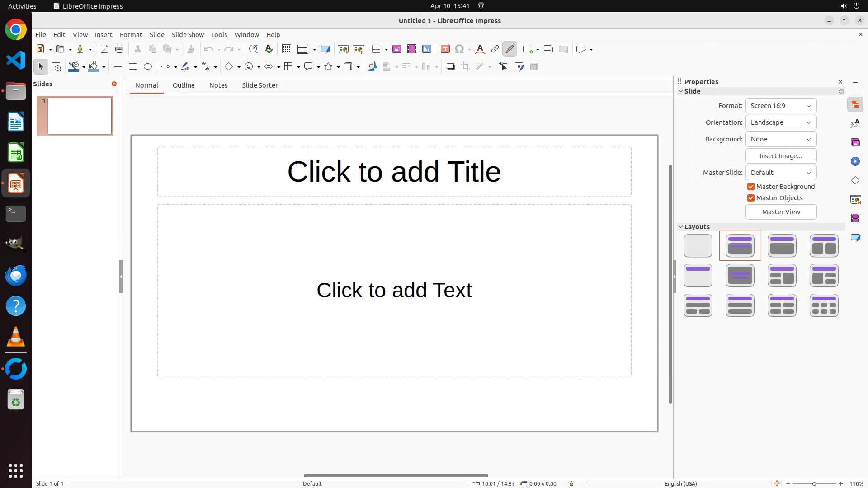Viewport: 868px width, 488px height.
Task: Open the sidebar Navigator deck icon
Action: click(x=855, y=162)
